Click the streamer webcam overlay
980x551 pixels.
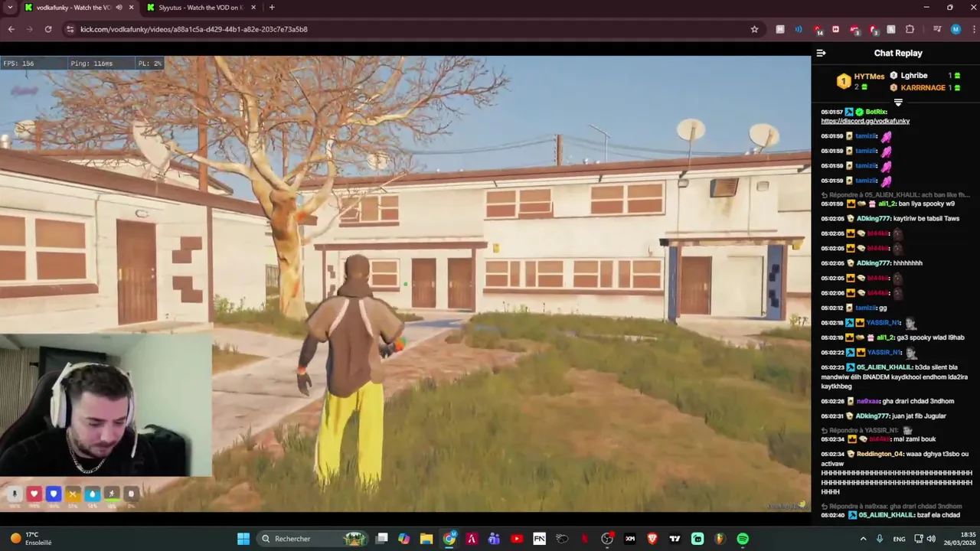coord(106,406)
